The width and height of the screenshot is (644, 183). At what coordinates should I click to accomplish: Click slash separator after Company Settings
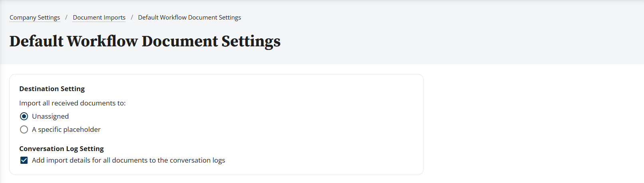[66, 18]
